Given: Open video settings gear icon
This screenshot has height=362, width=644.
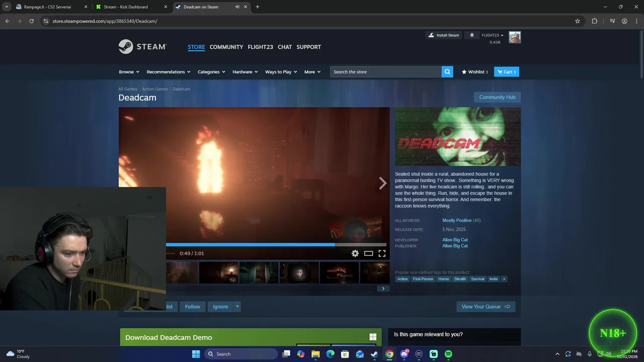Looking at the screenshot, I should pos(355,253).
